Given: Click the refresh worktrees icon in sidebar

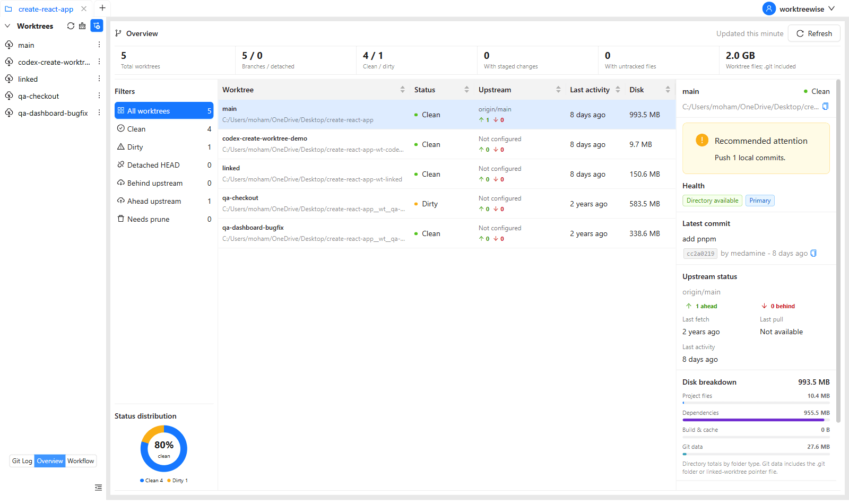Looking at the screenshot, I should (71, 26).
